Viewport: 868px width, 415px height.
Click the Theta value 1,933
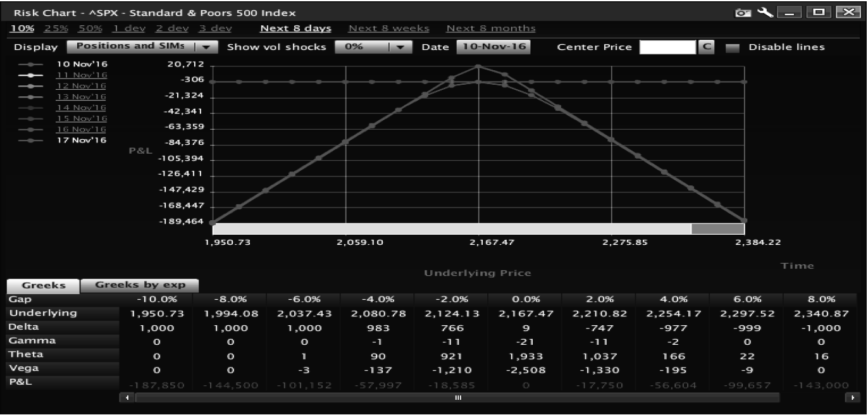526,356
